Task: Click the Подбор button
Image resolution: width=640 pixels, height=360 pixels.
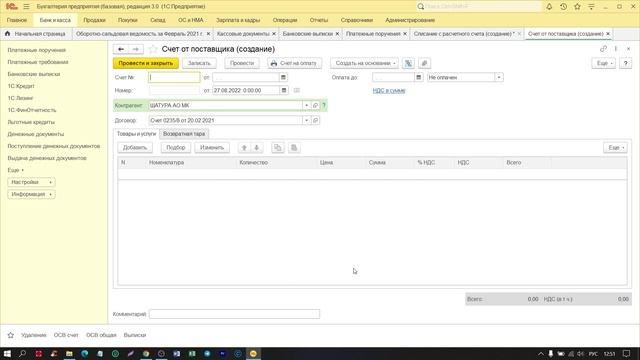Action: click(x=176, y=147)
